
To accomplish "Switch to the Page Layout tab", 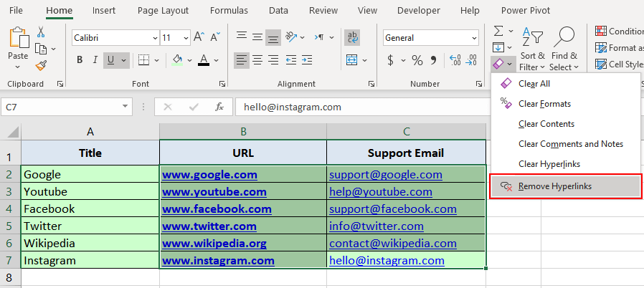I will [163, 10].
